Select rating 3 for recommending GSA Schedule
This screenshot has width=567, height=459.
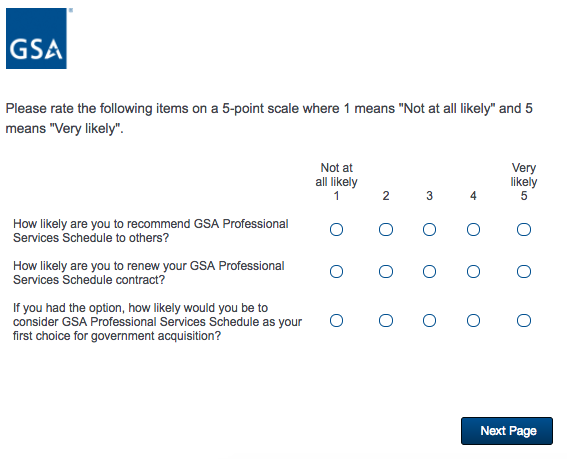(429, 229)
